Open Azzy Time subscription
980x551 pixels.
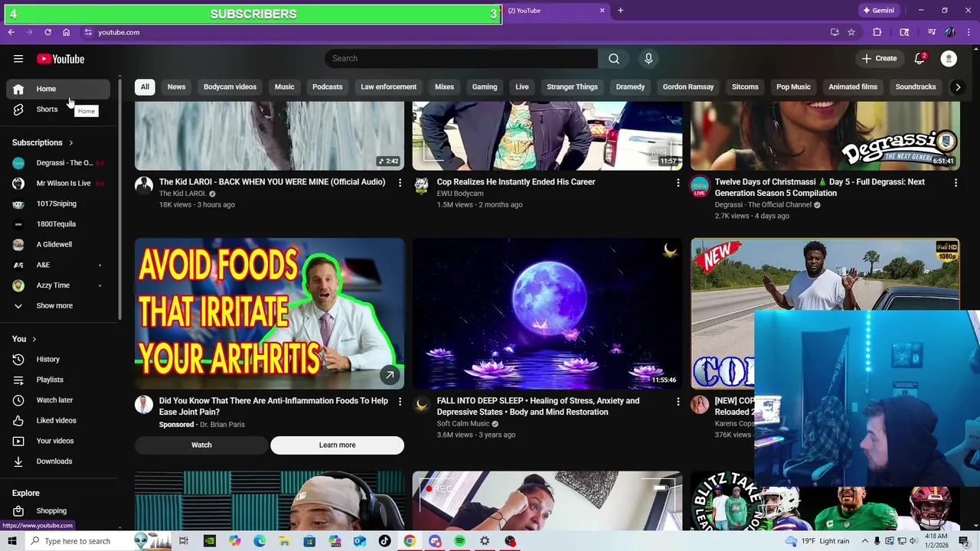58,285
